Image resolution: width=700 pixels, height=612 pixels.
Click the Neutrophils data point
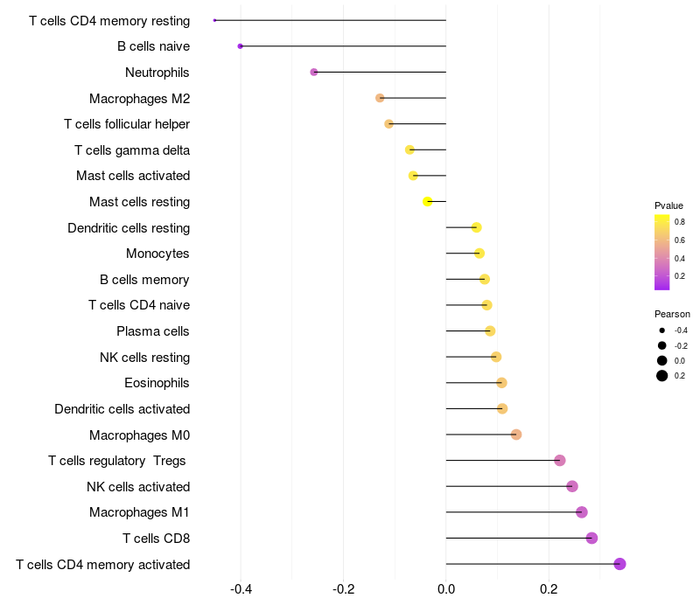coord(314,72)
